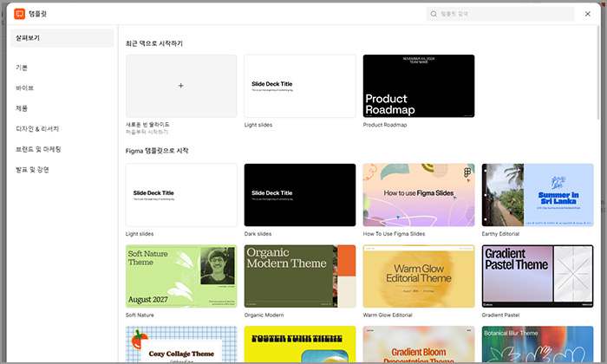Choose the Warm Glow Editorial template

(x=419, y=276)
